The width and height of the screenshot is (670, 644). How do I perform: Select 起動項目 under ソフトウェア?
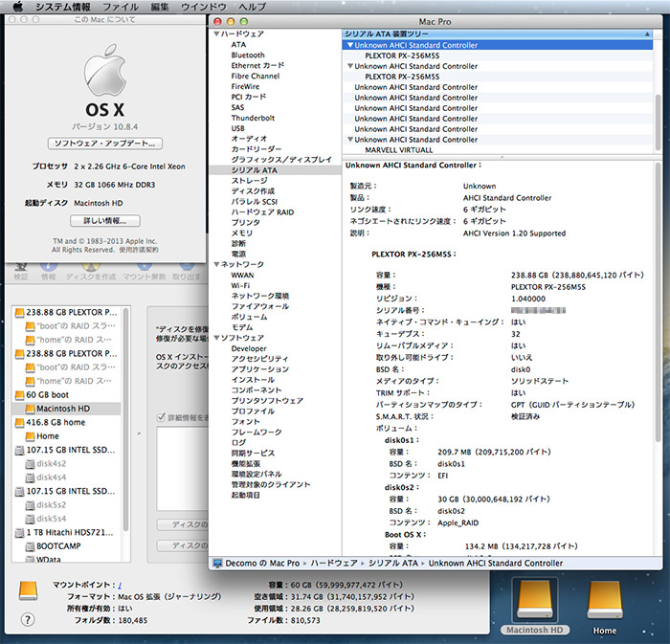(246, 495)
